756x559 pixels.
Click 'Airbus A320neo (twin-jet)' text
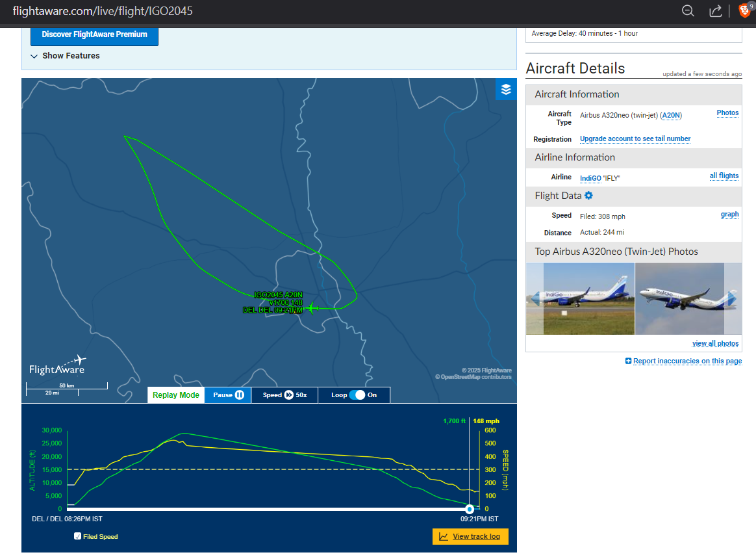coord(619,115)
